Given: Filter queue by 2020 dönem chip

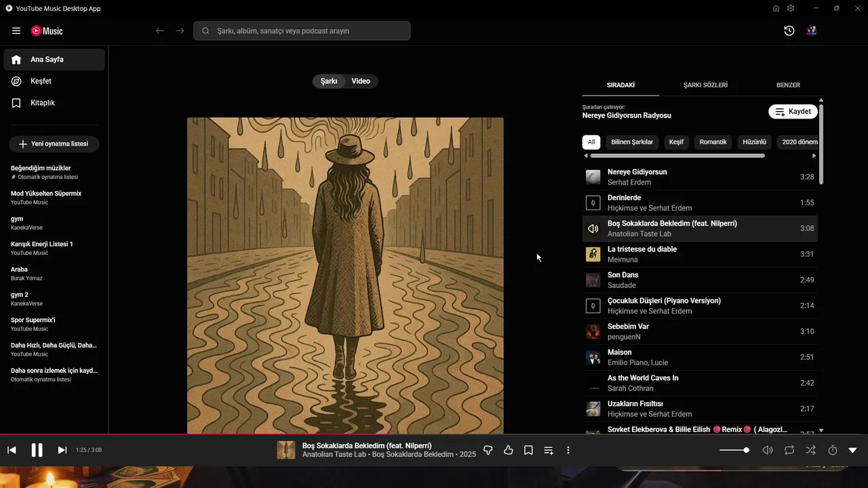Looking at the screenshot, I should pyautogui.click(x=797, y=142).
